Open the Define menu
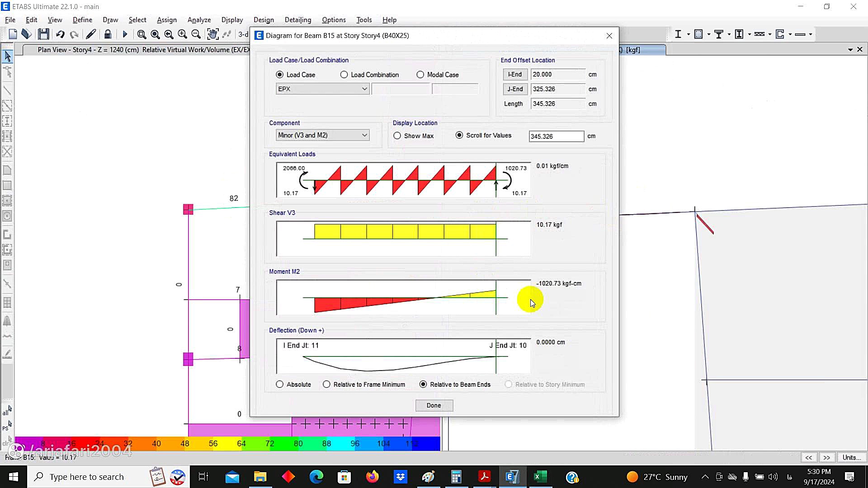Image resolution: width=868 pixels, height=488 pixels. pyautogui.click(x=82, y=20)
